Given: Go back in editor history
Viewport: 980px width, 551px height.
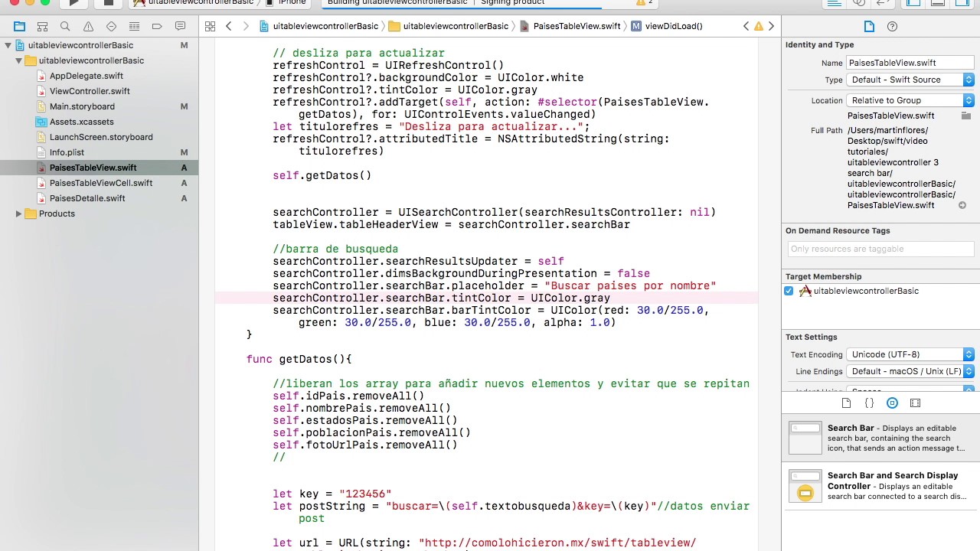Looking at the screenshot, I should [228, 26].
